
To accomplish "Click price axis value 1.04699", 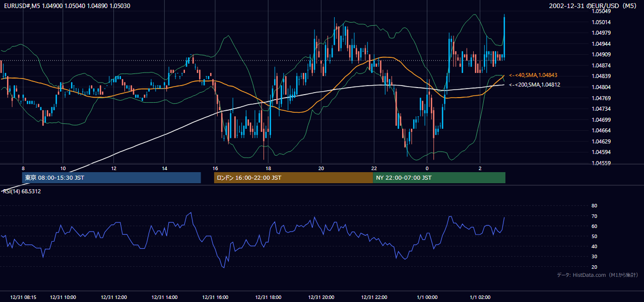I will 602,120.
